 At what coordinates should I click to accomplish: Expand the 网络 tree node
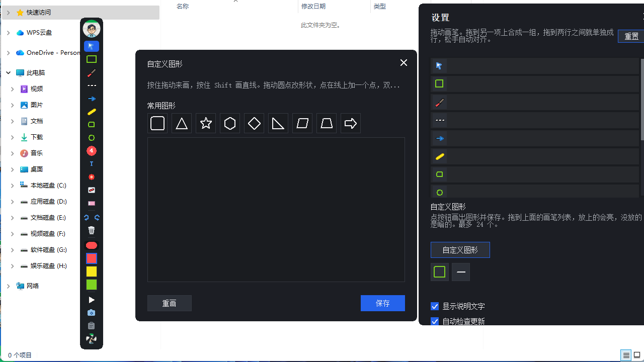[x=9, y=286]
